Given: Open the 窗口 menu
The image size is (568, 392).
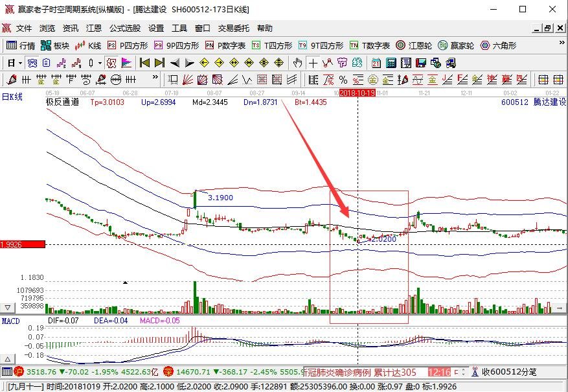Looking at the screenshot, I should click(203, 29).
